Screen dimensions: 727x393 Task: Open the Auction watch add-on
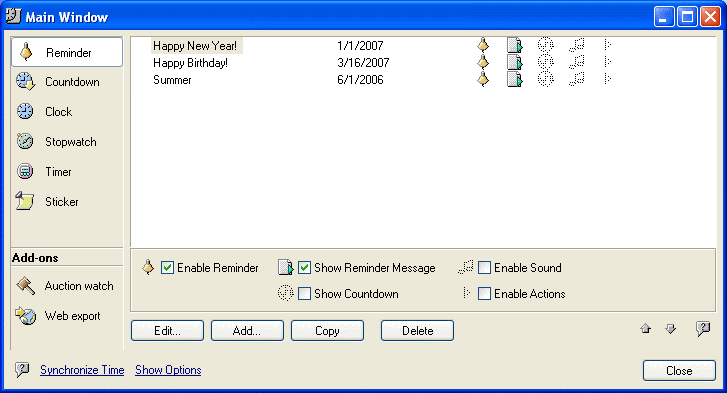(67, 286)
